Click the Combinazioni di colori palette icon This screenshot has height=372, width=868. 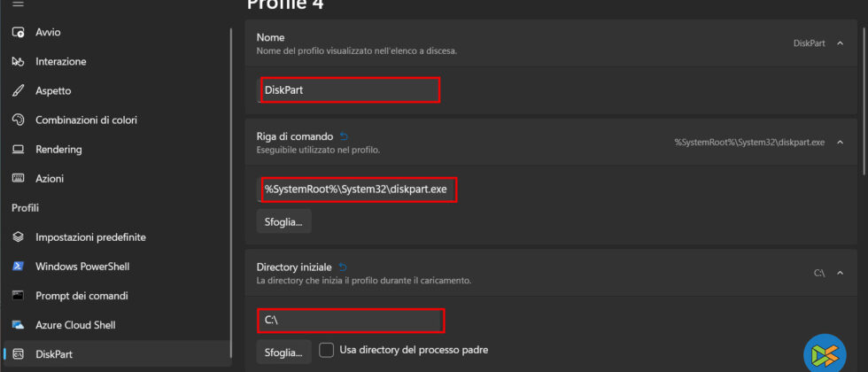[18, 120]
